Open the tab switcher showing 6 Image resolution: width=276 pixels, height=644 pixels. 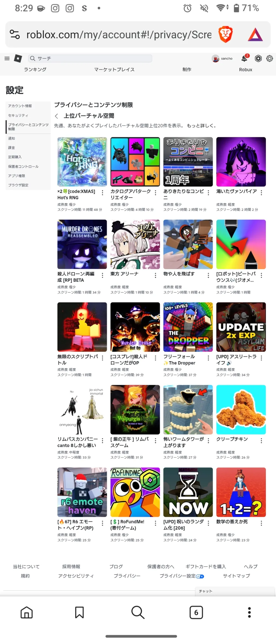[x=196, y=612]
